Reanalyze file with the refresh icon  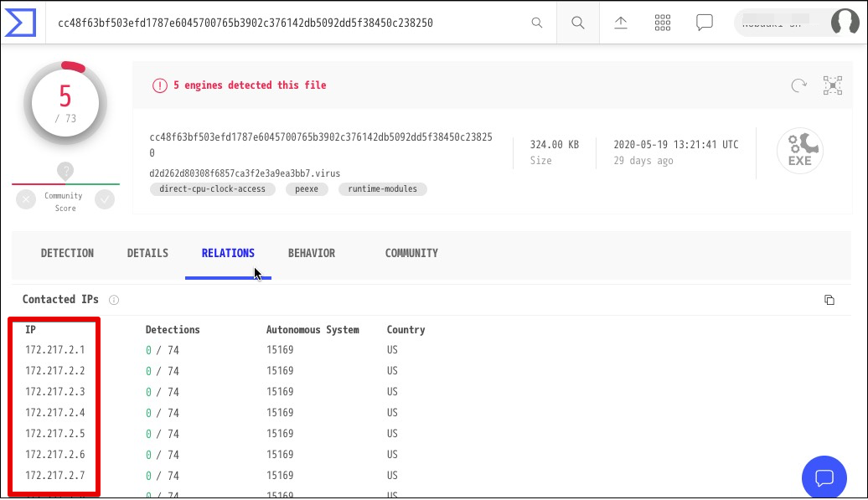coord(798,85)
